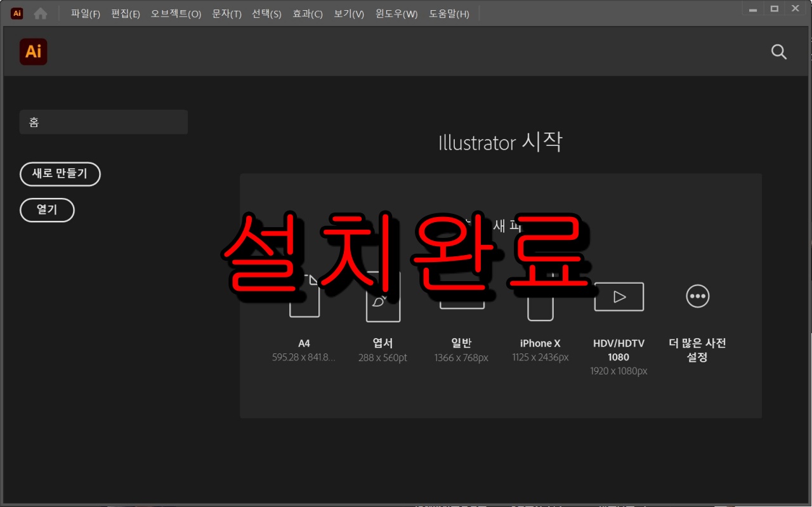Open the 오브젝트(O) menu
The height and width of the screenshot is (507, 812).
[175, 13]
